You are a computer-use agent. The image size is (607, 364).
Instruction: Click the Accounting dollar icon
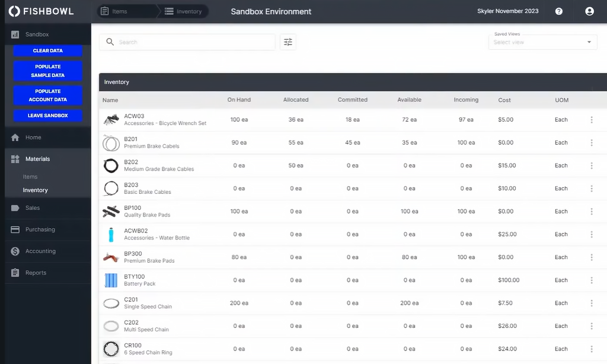point(15,251)
